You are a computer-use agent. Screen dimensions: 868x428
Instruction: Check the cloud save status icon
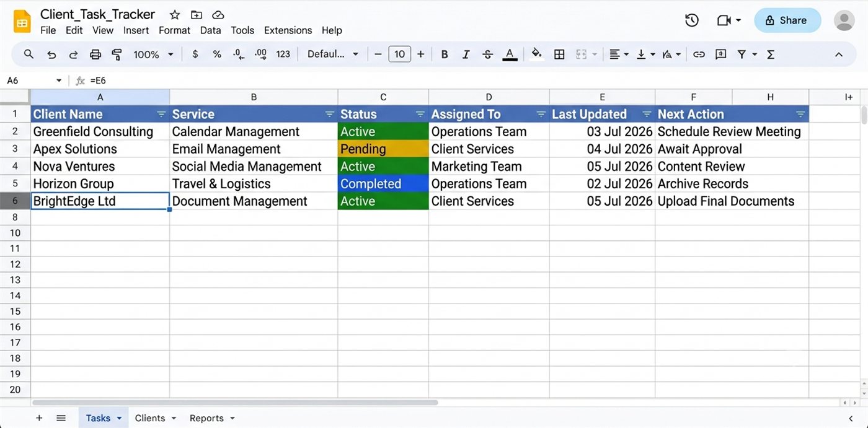pyautogui.click(x=218, y=15)
